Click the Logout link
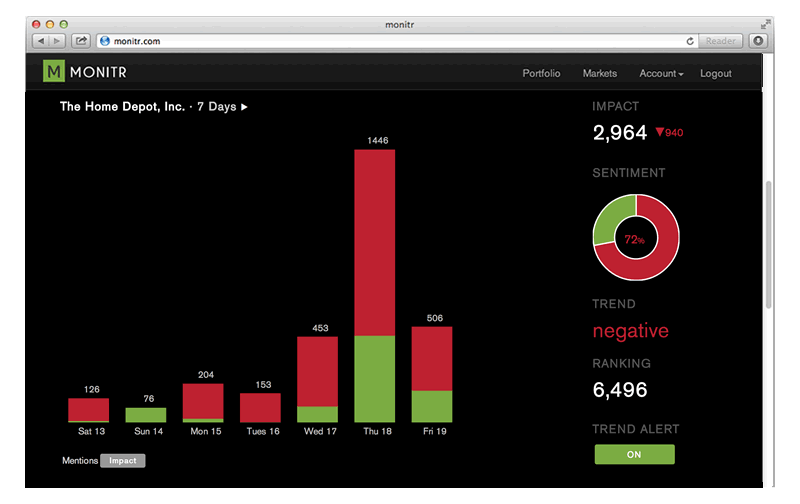This screenshot has height=504, width=800. click(715, 73)
